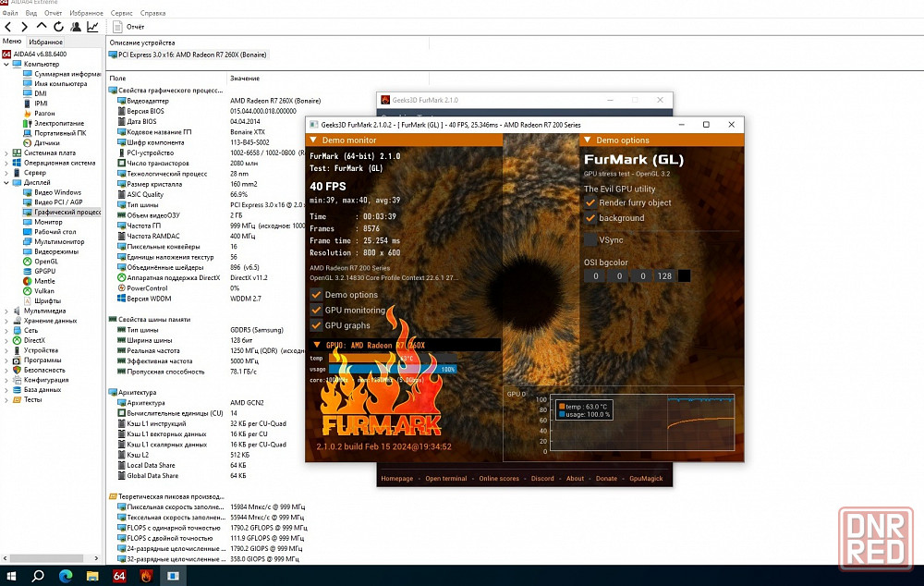
Task: Toggle the GPU monitoring checkbox
Action: tap(316, 310)
